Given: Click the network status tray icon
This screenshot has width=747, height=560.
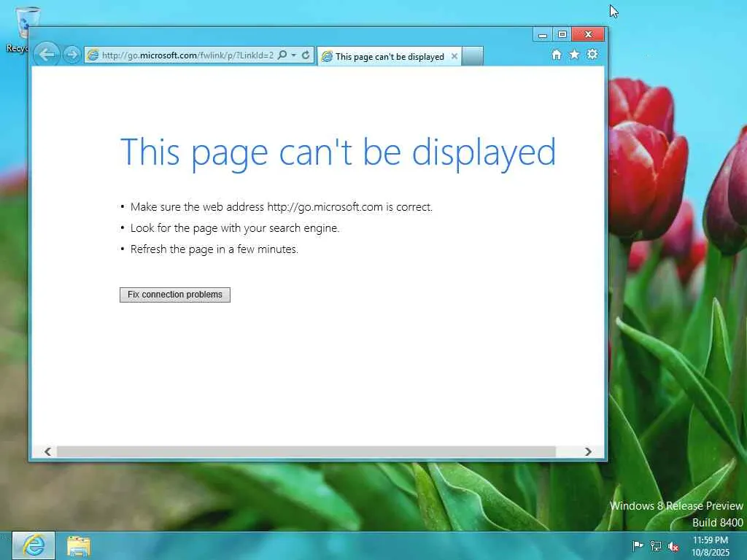Looking at the screenshot, I should [x=656, y=546].
